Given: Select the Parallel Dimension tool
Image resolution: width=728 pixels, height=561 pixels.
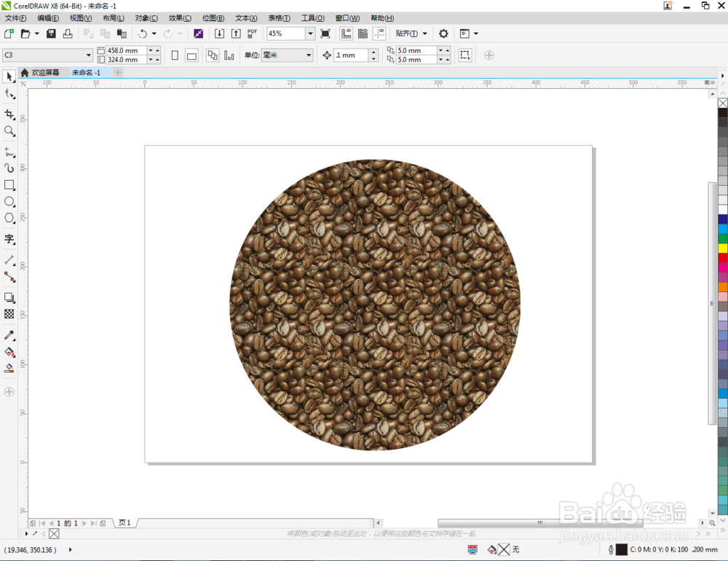Looking at the screenshot, I should pos(9,260).
